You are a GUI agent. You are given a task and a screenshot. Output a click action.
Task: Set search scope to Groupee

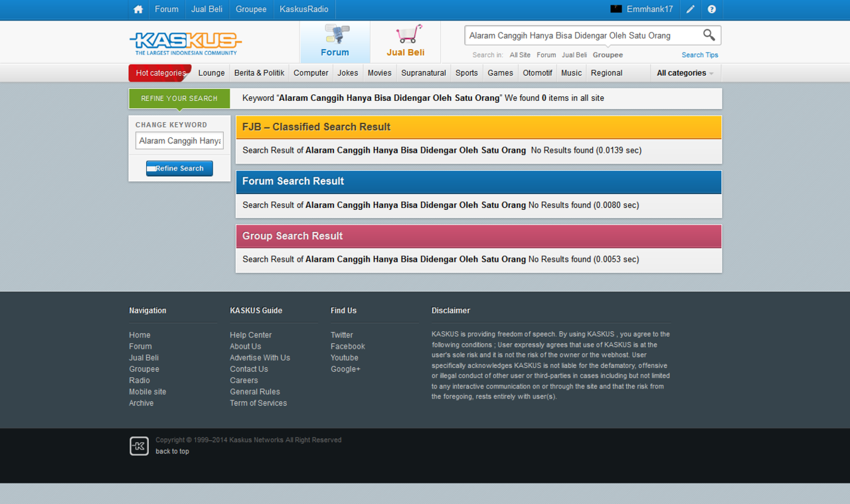pos(608,55)
